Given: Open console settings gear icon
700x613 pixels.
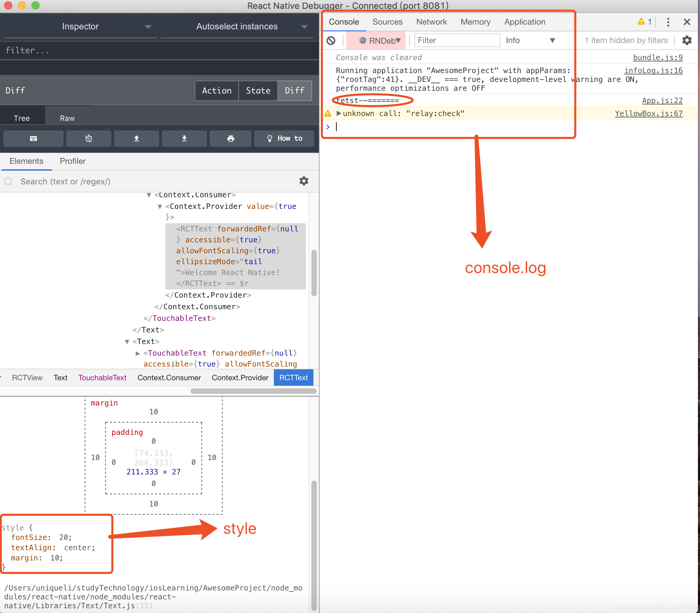Looking at the screenshot, I should pyautogui.click(x=687, y=40).
